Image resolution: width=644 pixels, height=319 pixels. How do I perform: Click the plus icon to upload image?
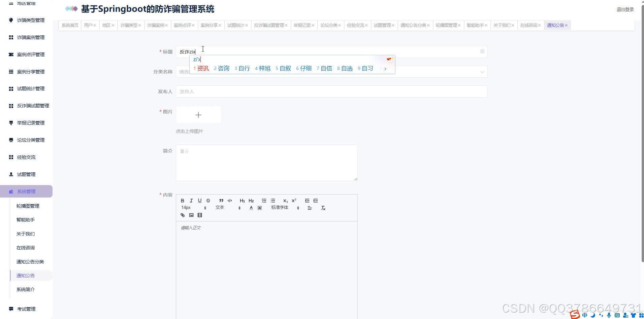point(198,115)
